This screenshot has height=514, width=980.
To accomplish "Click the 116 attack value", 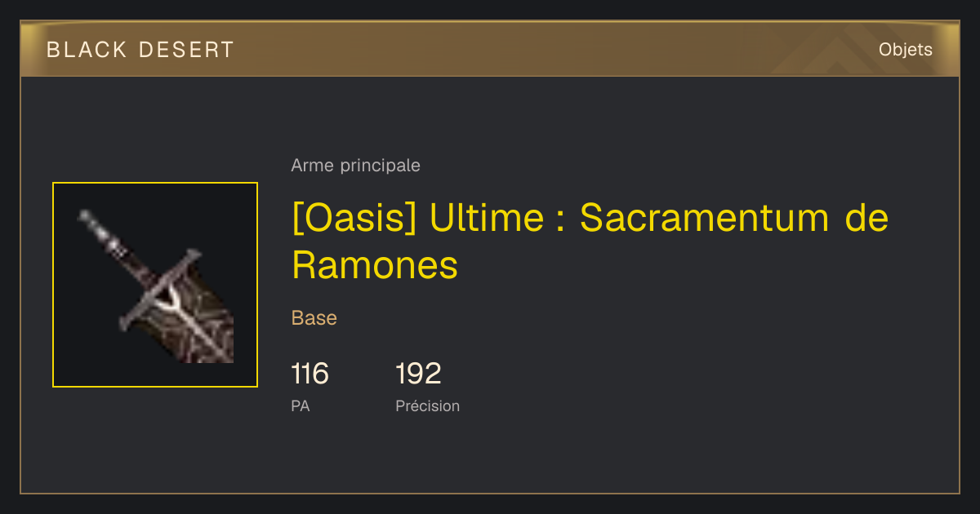I will [310, 374].
